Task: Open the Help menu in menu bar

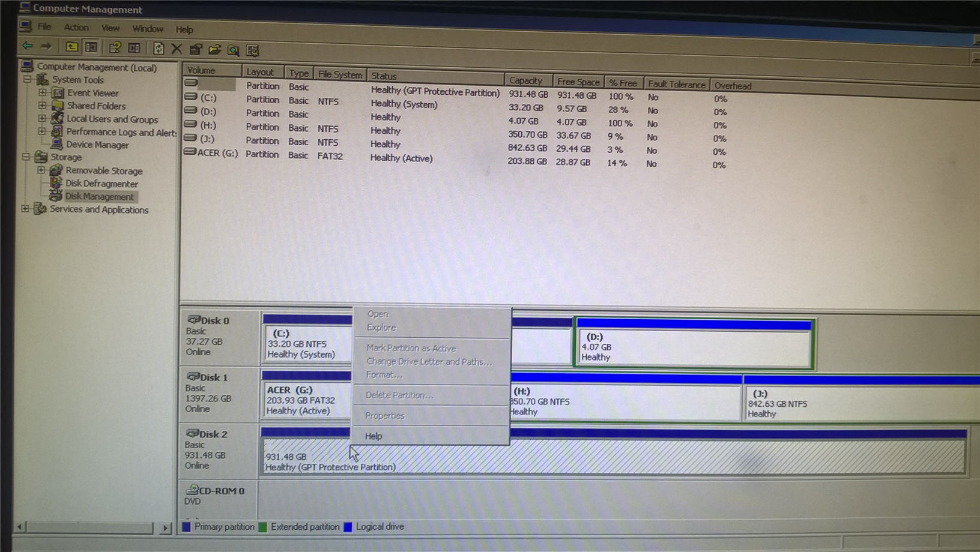Action: click(x=184, y=29)
